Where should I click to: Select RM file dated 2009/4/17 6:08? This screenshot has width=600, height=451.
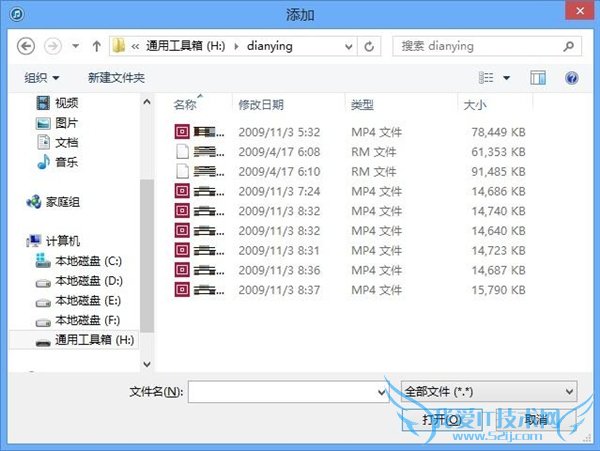[350, 152]
